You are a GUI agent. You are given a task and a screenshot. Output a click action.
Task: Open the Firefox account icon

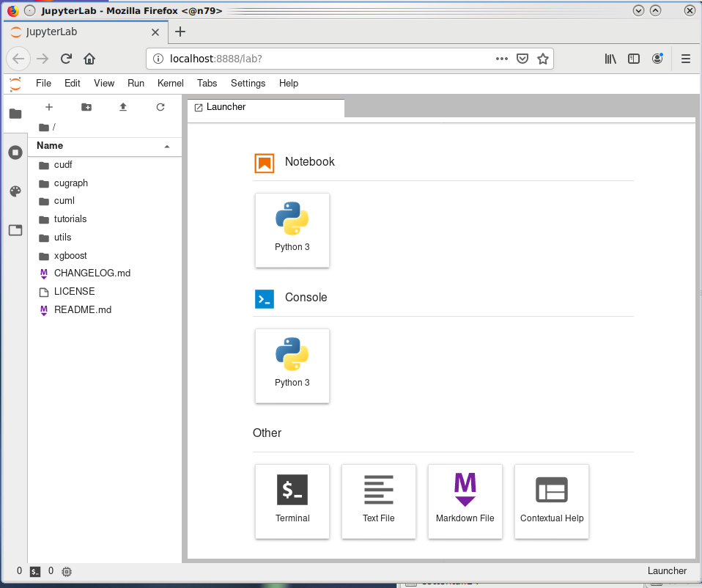[x=657, y=59]
